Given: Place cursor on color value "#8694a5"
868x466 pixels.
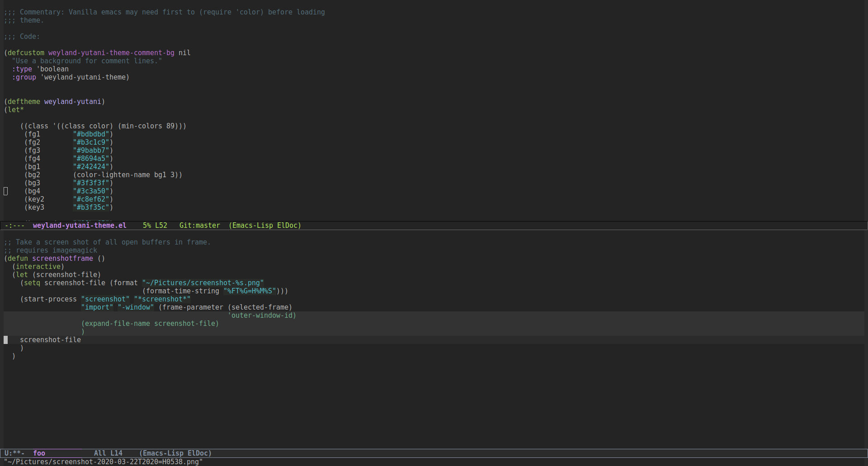Looking at the screenshot, I should click(x=91, y=158).
